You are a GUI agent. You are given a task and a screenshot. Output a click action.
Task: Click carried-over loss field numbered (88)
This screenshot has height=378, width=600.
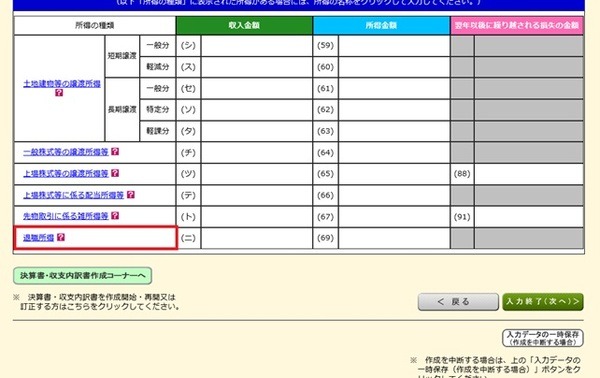529,174
